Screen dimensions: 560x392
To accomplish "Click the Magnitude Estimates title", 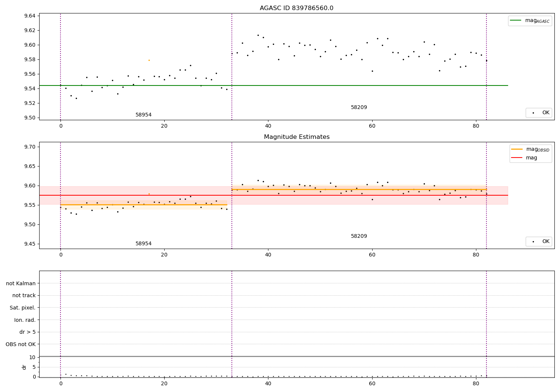I will coord(296,137).
